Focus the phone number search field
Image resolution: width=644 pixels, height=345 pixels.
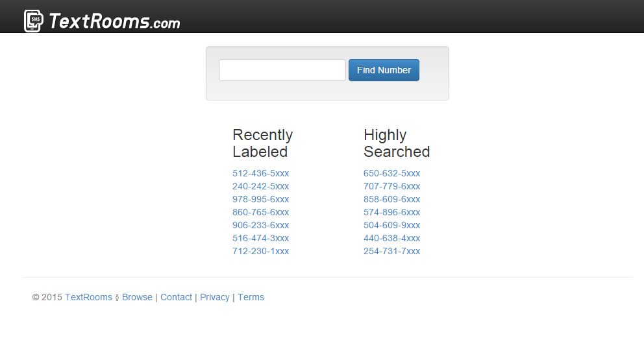coord(282,70)
